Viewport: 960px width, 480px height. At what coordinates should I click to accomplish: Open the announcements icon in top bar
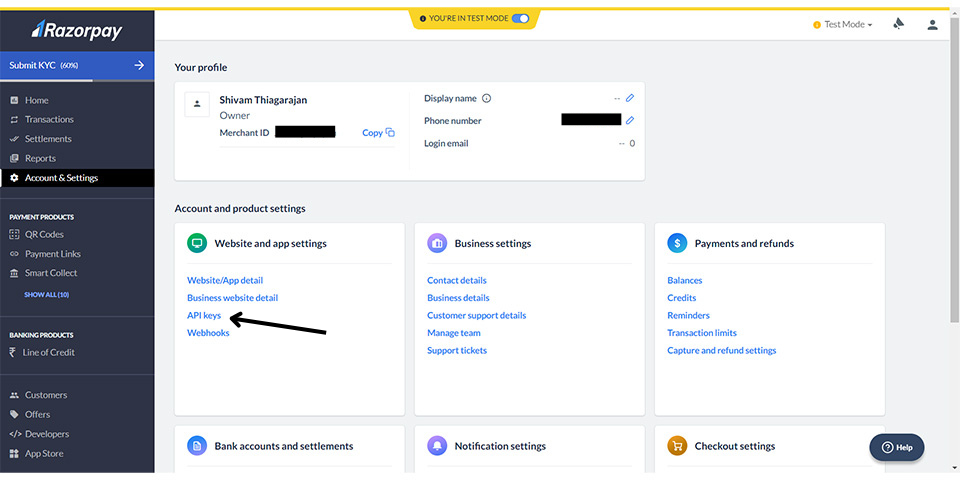tap(898, 24)
